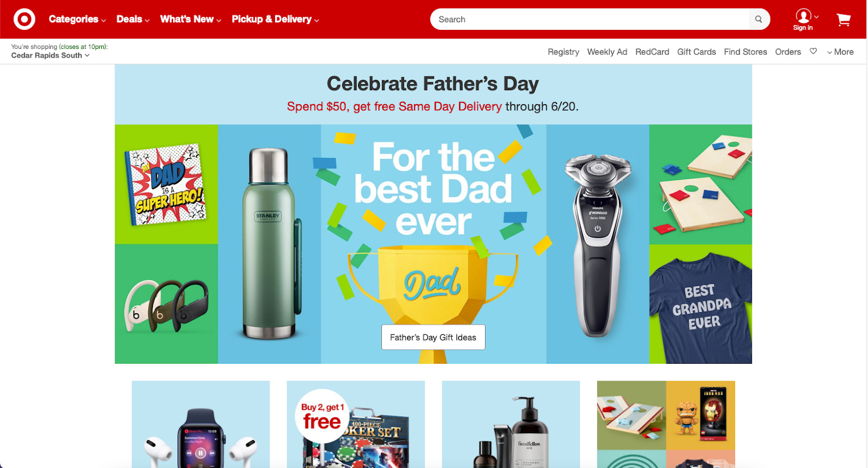Open the Registry link
The height and width of the screenshot is (468, 868).
(x=563, y=52)
